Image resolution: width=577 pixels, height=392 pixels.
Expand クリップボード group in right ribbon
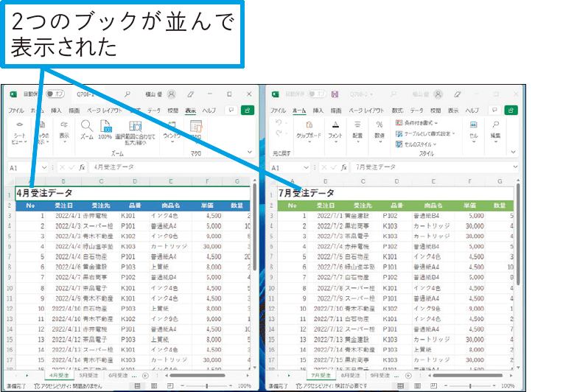point(309,133)
